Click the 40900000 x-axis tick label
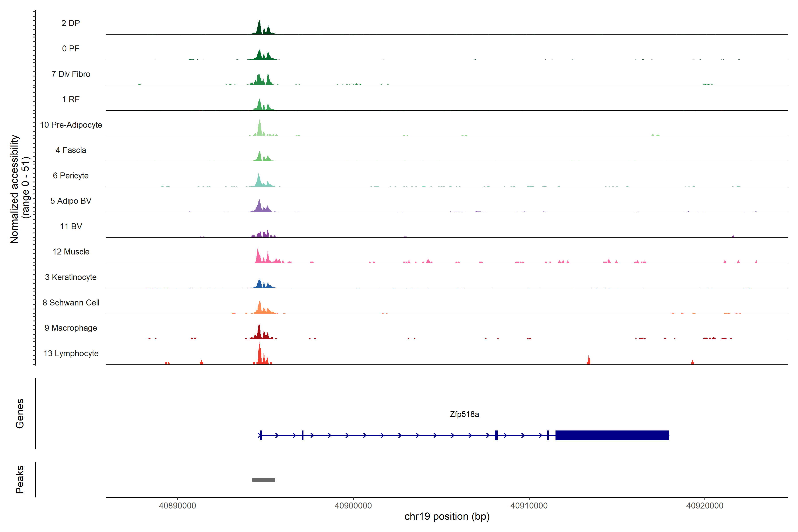This screenshot has width=798, height=532. point(353,506)
